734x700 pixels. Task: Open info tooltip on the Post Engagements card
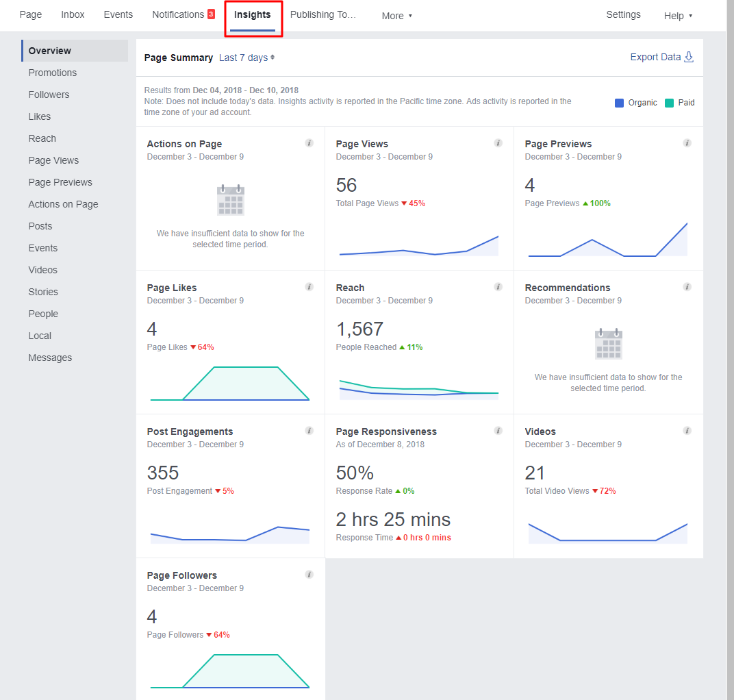click(309, 431)
